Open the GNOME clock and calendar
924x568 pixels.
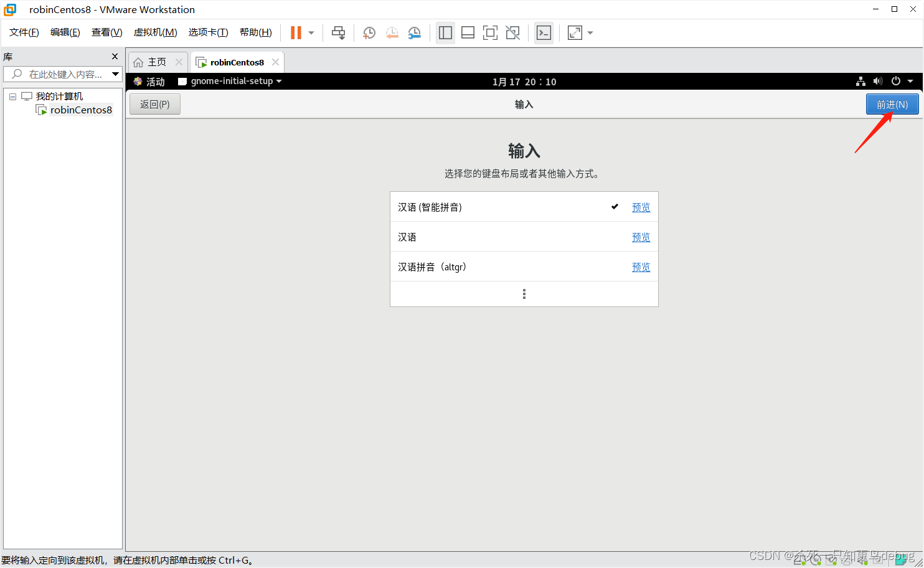point(524,82)
